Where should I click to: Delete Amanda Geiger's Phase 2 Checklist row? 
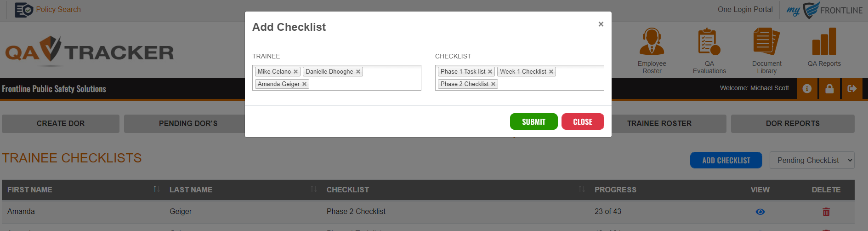click(x=826, y=212)
